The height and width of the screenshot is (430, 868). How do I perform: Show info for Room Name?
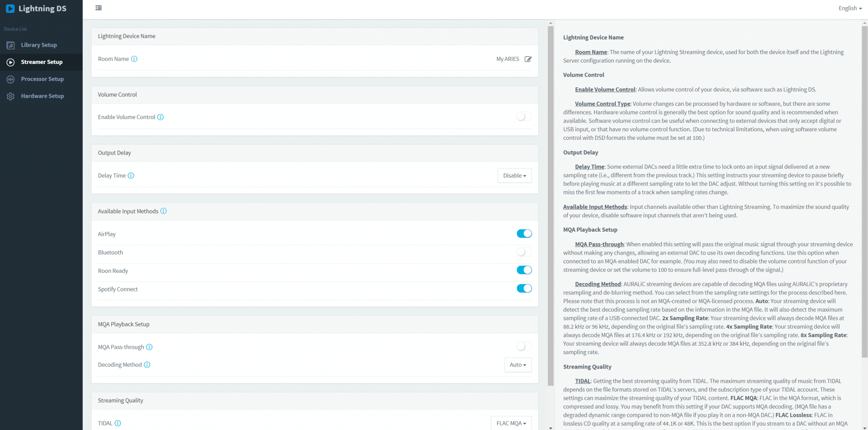pos(134,59)
